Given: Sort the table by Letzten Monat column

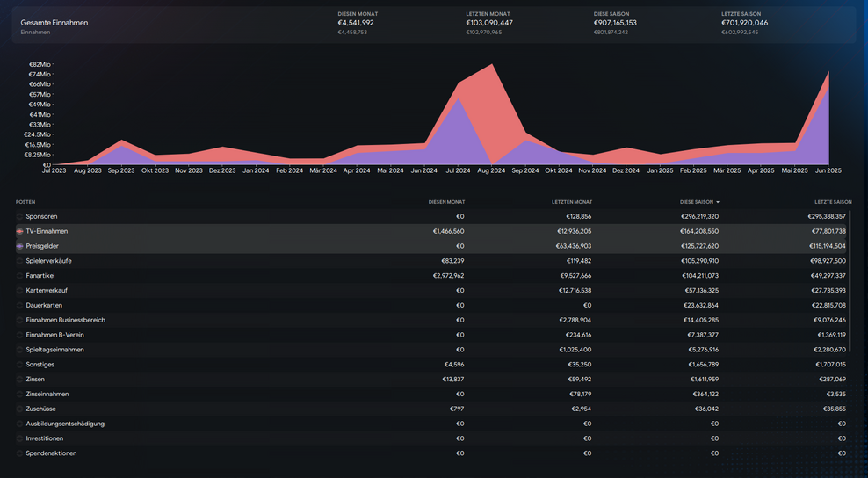Looking at the screenshot, I should pos(571,202).
